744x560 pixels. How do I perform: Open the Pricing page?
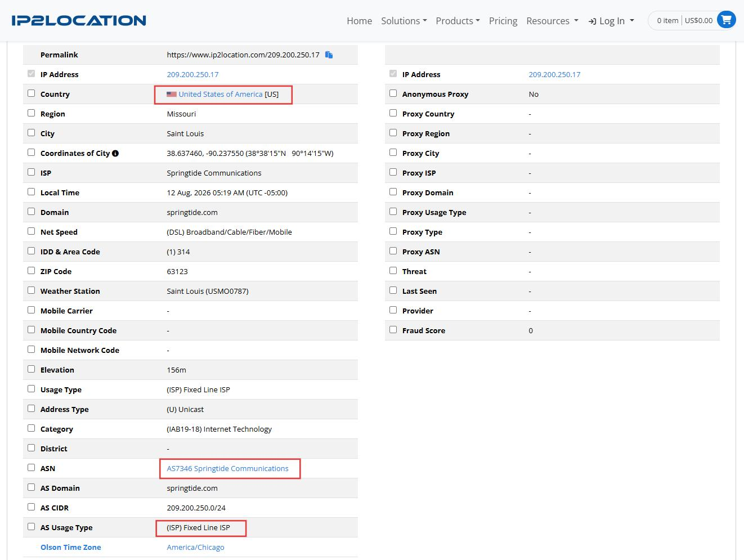[x=503, y=21]
